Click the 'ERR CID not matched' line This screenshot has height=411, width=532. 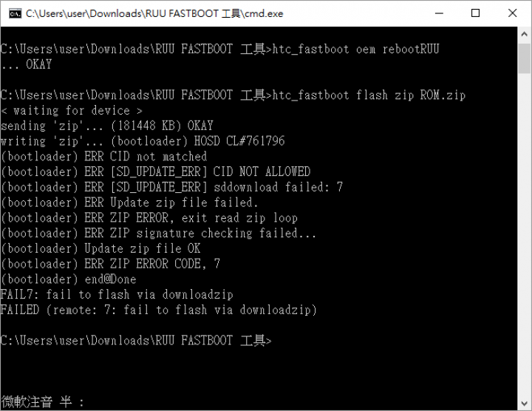(104, 157)
